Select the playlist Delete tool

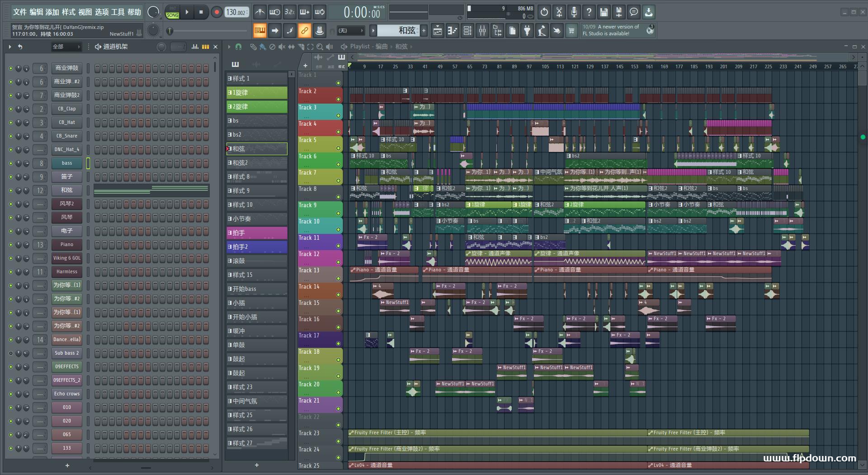272,47
